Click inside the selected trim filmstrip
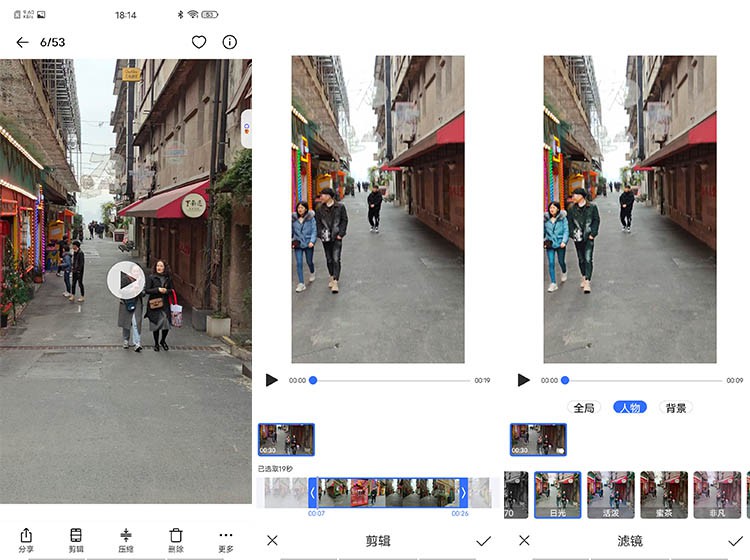The width and height of the screenshot is (750, 560). tap(388, 493)
